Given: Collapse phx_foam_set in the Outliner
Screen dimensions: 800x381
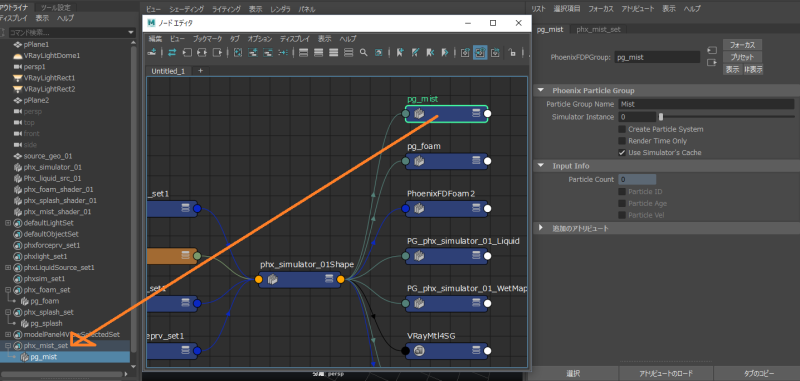Looking at the screenshot, I should pos(8,290).
